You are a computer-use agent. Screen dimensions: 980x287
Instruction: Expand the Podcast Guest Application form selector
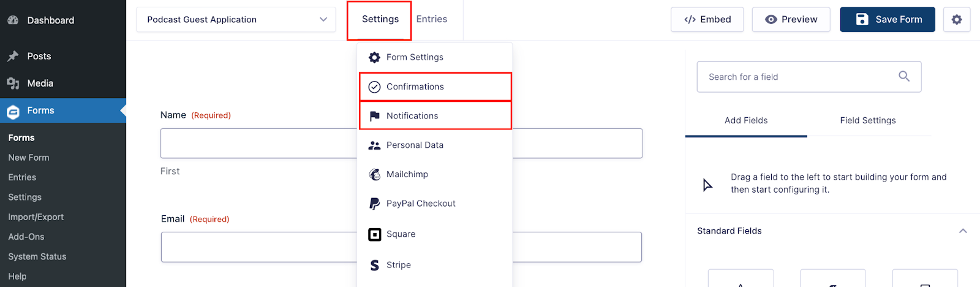click(x=236, y=20)
